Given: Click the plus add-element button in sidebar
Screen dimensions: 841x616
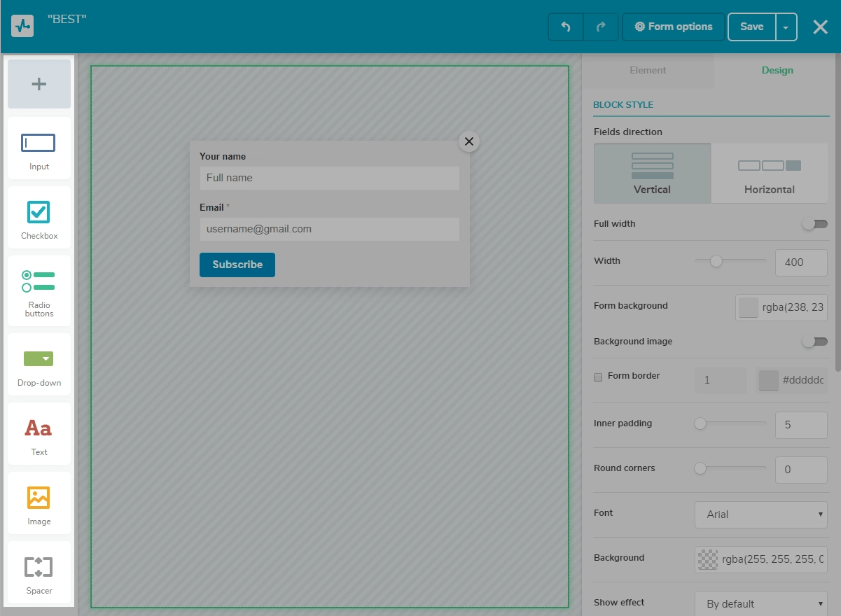Looking at the screenshot, I should pyautogui.click(x=39, y=84).
